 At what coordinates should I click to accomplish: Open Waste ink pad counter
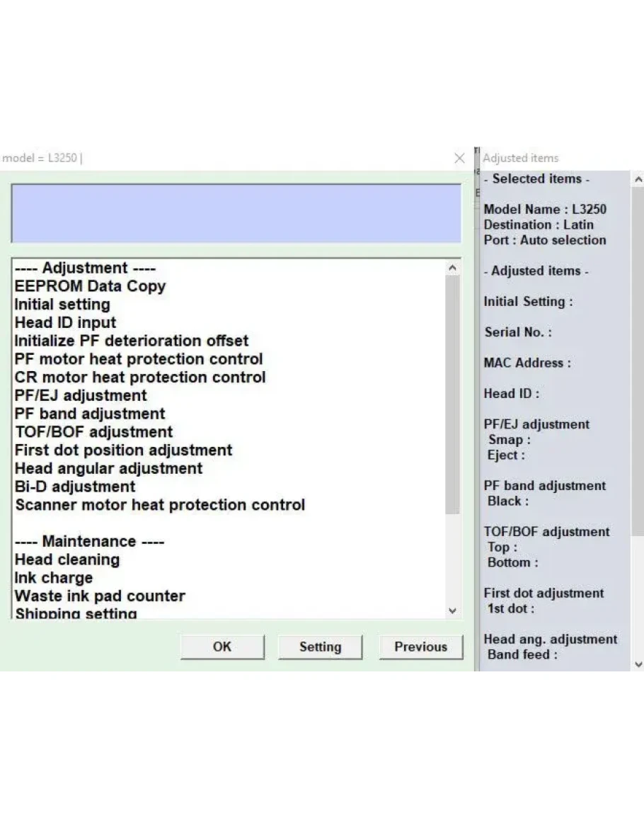coord(100,596)
